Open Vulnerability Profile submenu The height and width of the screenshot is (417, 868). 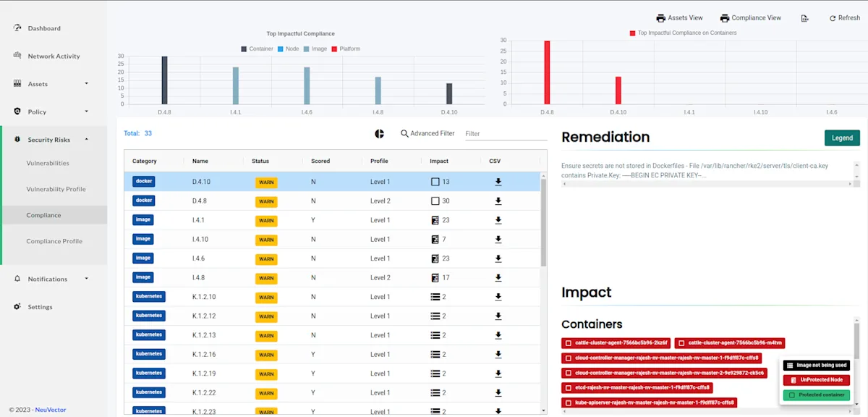[x=56, y=189]
